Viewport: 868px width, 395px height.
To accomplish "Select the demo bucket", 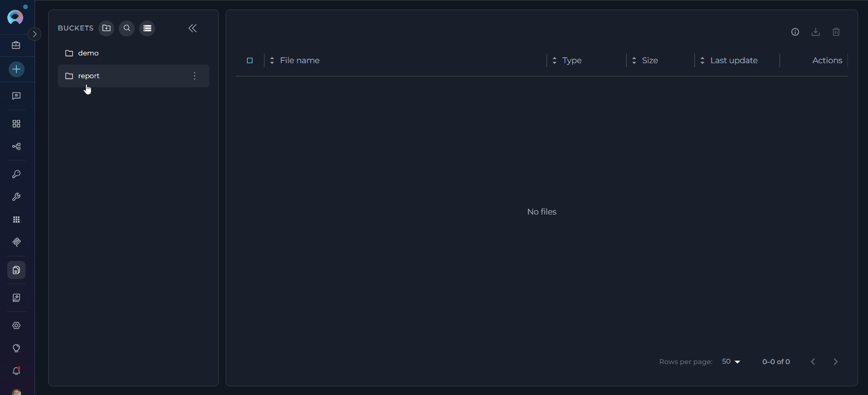I will pyautogui.click(x=88, y=53).
